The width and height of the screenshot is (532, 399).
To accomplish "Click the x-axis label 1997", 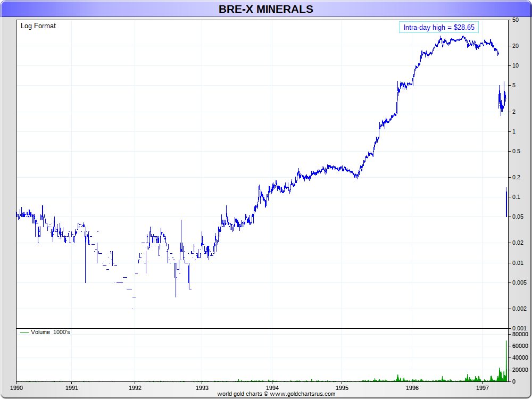I will pos(482,387).
